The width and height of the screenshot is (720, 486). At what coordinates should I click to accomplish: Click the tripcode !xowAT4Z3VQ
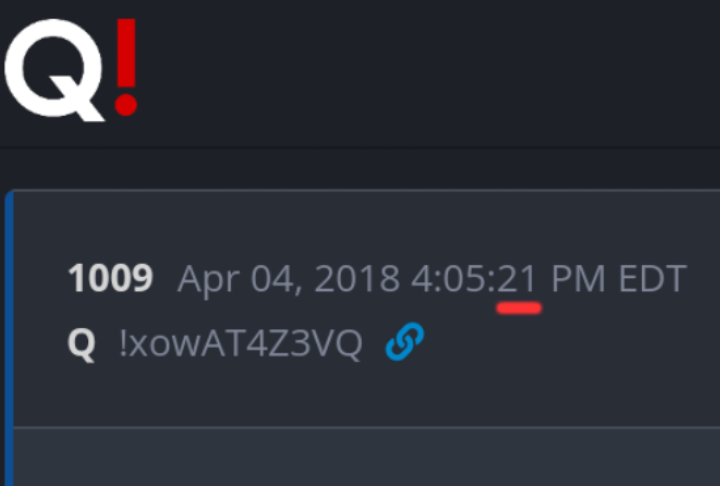[241, 343]
